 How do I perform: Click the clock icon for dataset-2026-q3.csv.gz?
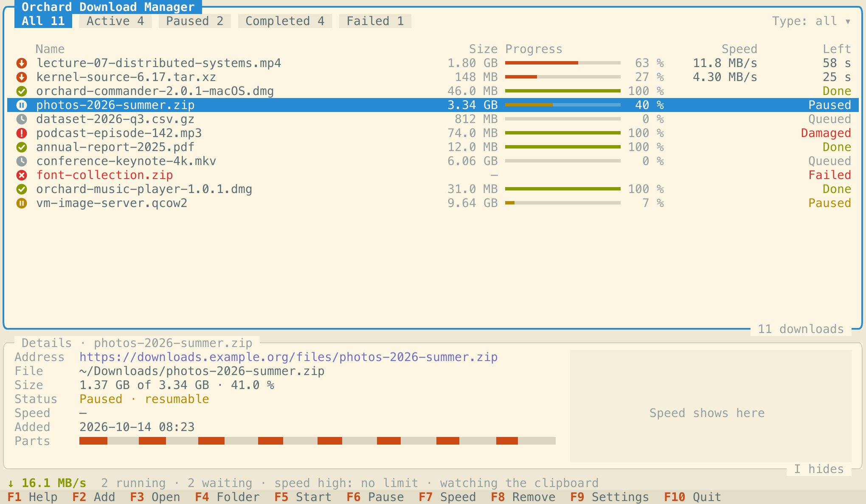[x=22, y=119]
